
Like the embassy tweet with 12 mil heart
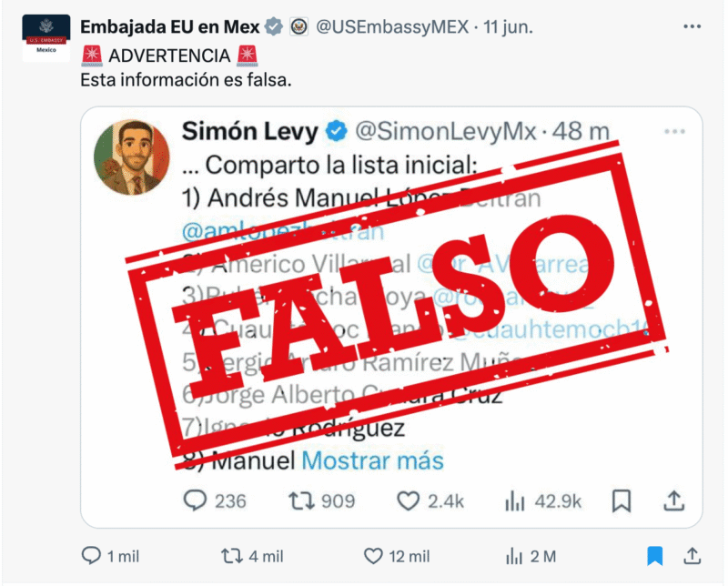pos(373,556)
